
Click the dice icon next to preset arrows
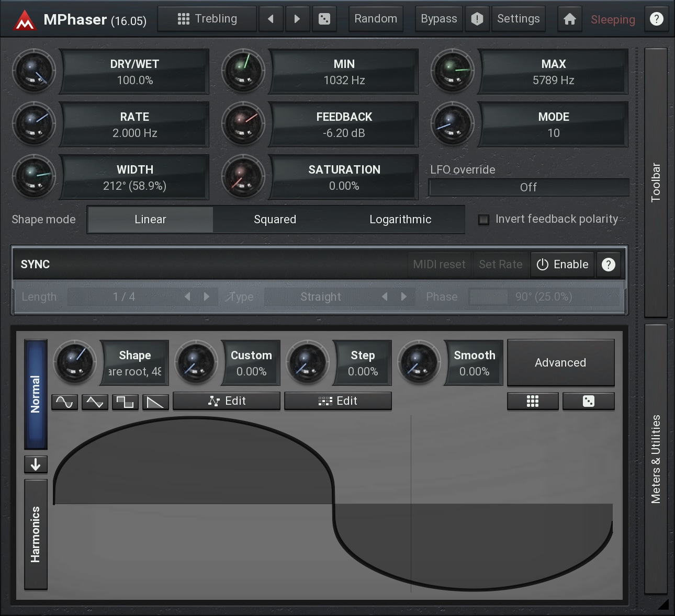click(x=324, y=19)
